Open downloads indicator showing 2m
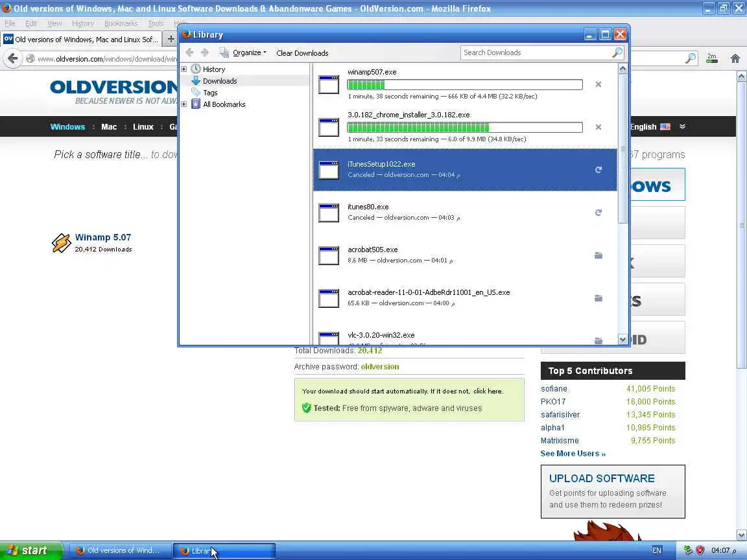Viewport: 747px width, 560px height. point(712,58)
